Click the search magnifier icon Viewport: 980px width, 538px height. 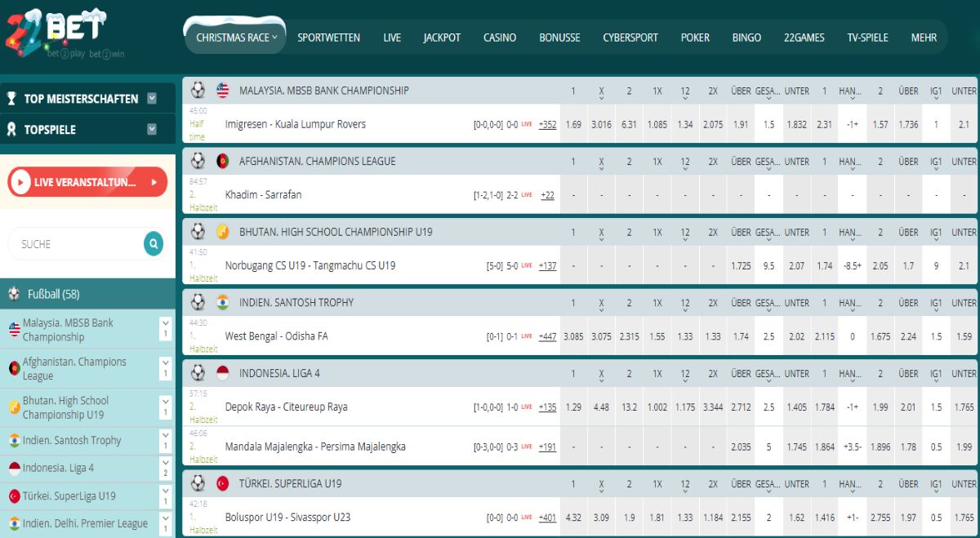[154, 243]
